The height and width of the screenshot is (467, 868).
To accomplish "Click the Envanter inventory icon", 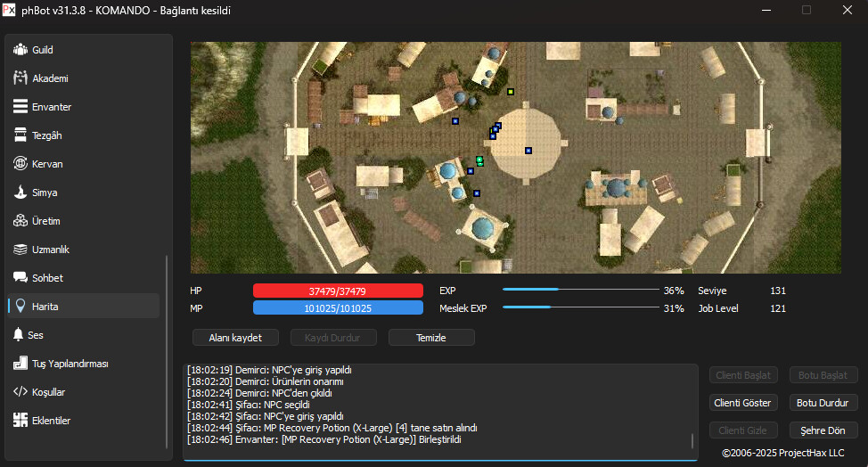I will click(20, 107).
